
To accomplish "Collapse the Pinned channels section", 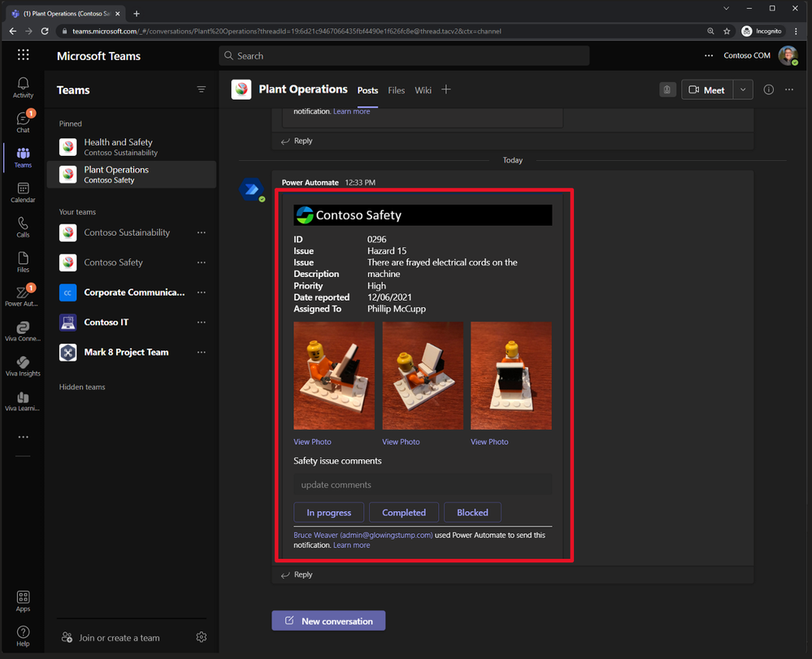I will click(x=71, y=124).
